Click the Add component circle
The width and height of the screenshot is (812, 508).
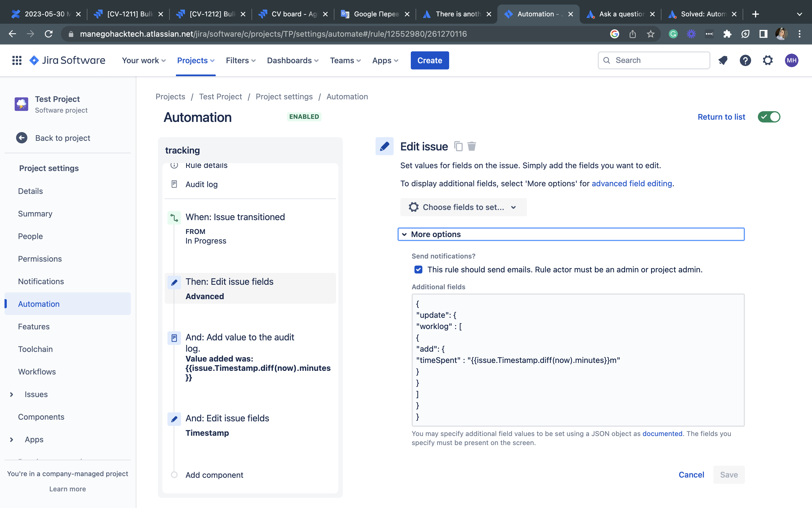coord(174,475)
